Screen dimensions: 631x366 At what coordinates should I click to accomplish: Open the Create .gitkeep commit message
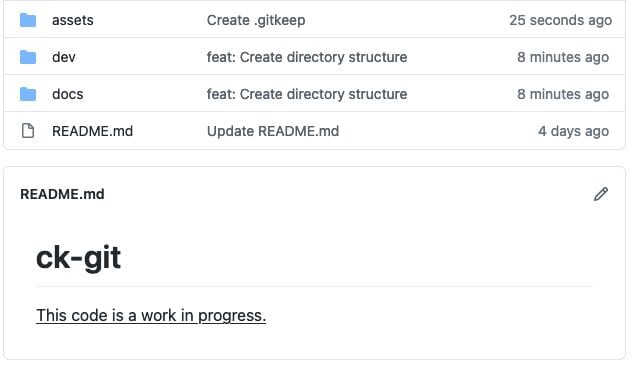(x=256, y=20)
